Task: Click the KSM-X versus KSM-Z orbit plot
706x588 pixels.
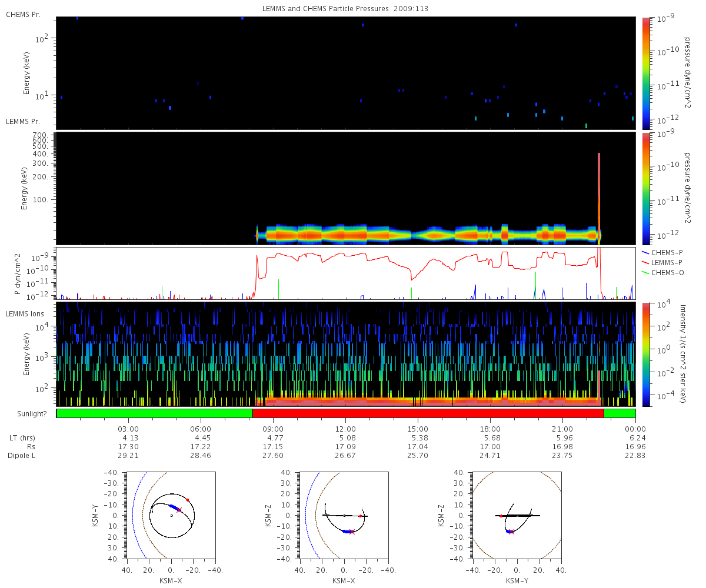Action: point(344,515)
